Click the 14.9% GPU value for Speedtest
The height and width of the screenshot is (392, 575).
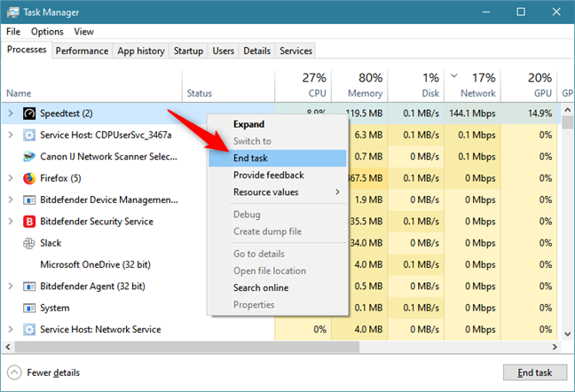coord(540,114)
